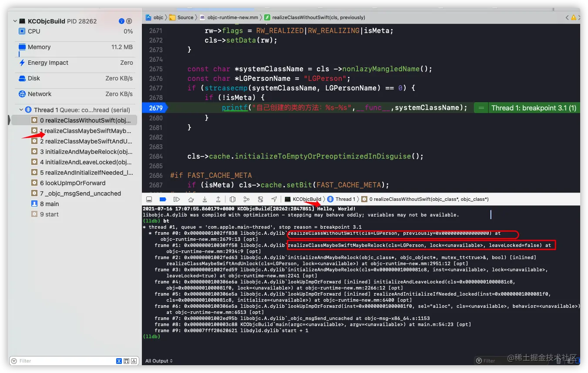Select frame 7 _objc_msgSend_uncached

(x=74, y=193)
